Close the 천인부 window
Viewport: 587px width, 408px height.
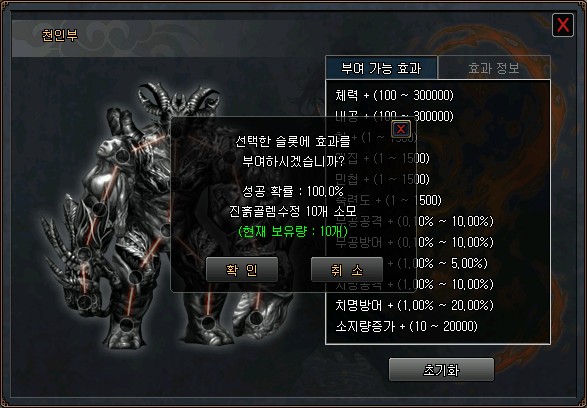(563, 25)
